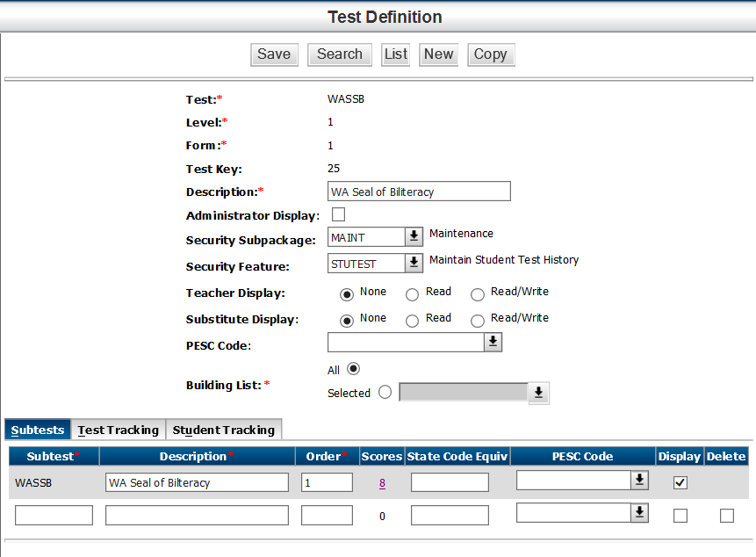Choose Selected option for Building List
This screenshot has height=557, width=756.
(x=385, y=393)
